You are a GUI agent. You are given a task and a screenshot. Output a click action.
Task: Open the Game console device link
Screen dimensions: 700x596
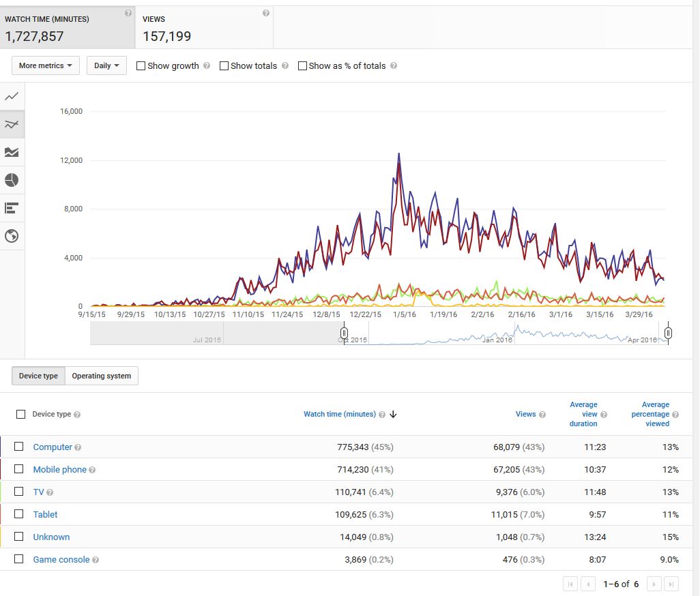point(61,559)
